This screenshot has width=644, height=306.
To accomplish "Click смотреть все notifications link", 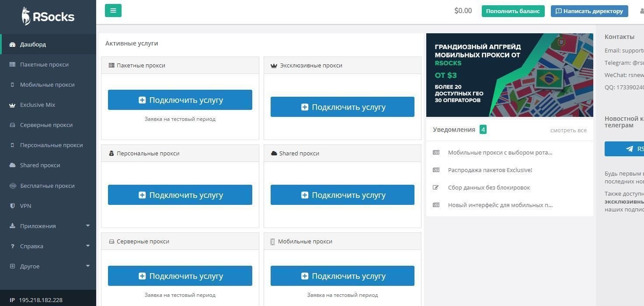I will (x=568, y=130).
